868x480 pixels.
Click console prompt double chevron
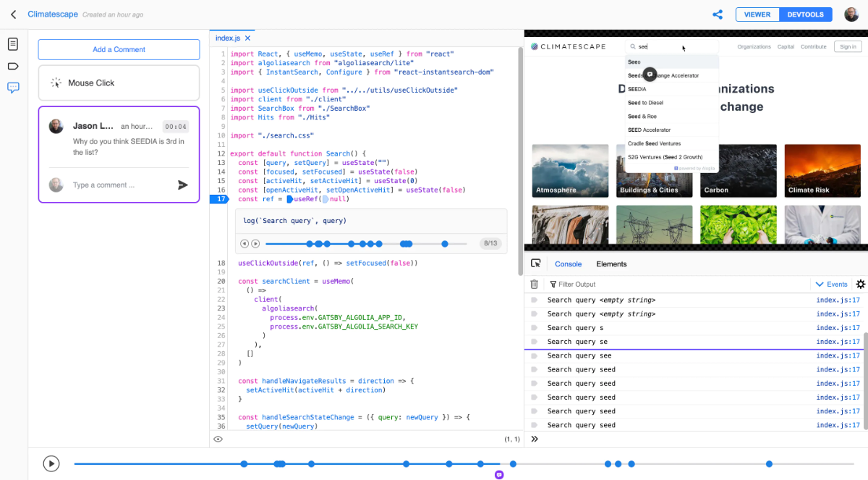(535, 439)
